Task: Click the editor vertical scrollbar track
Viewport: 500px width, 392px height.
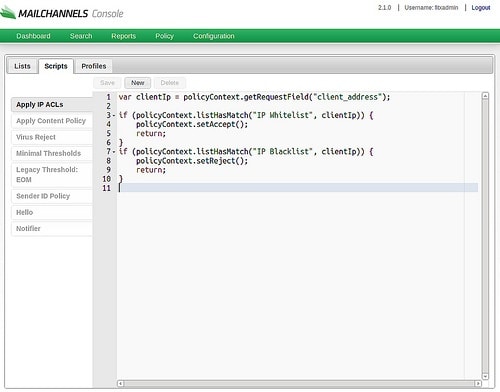Action: 485,236
